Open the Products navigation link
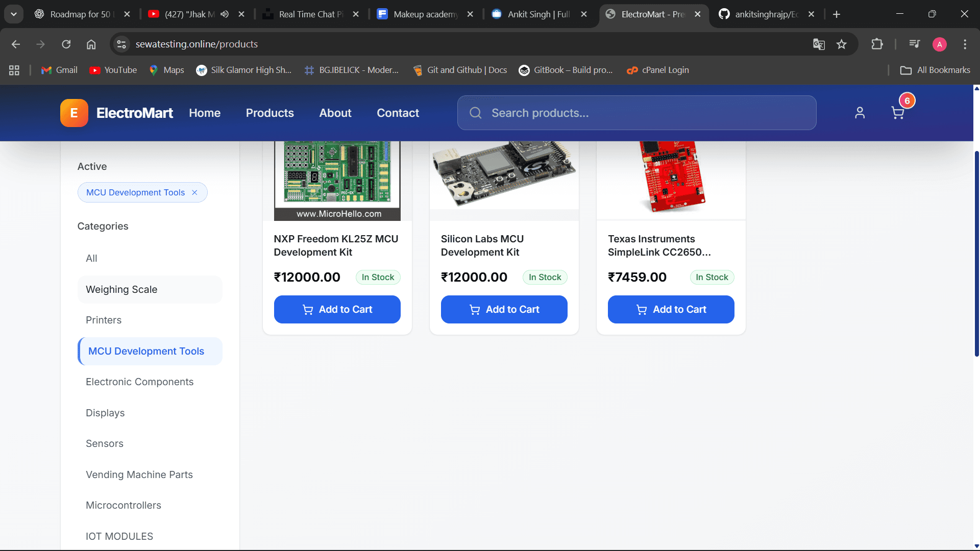980x551 pixels. coord(269,113)
